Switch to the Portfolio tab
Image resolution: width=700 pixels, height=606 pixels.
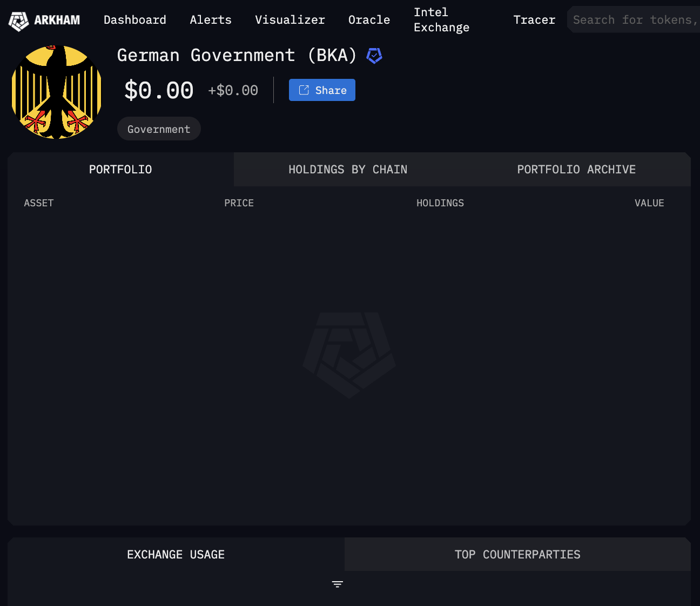(x=120, y=170)
